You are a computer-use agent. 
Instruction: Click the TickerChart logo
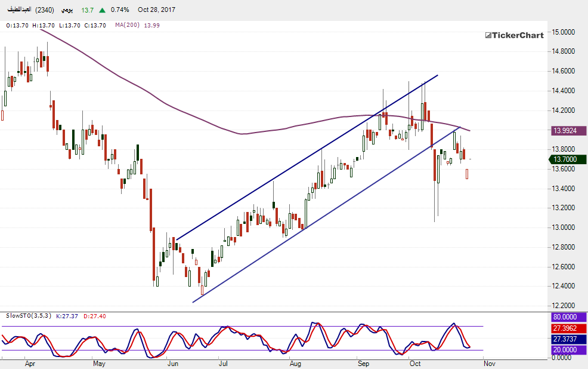514,35
